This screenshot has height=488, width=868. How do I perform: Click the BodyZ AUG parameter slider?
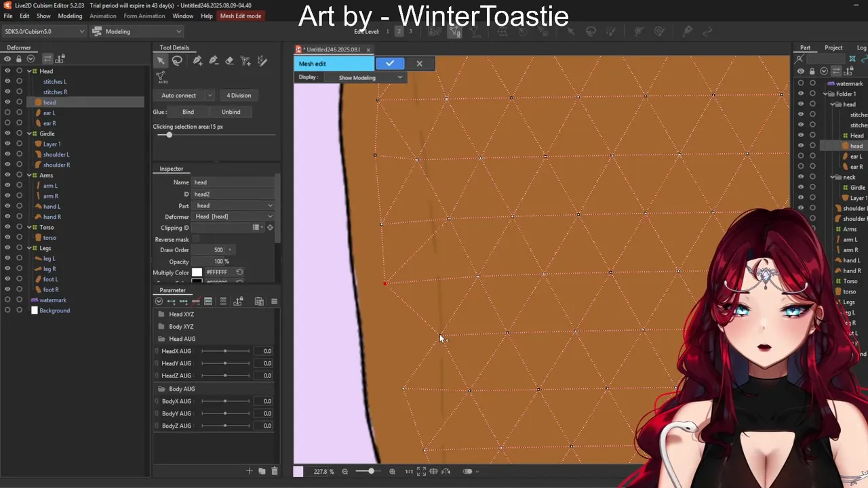226,426
